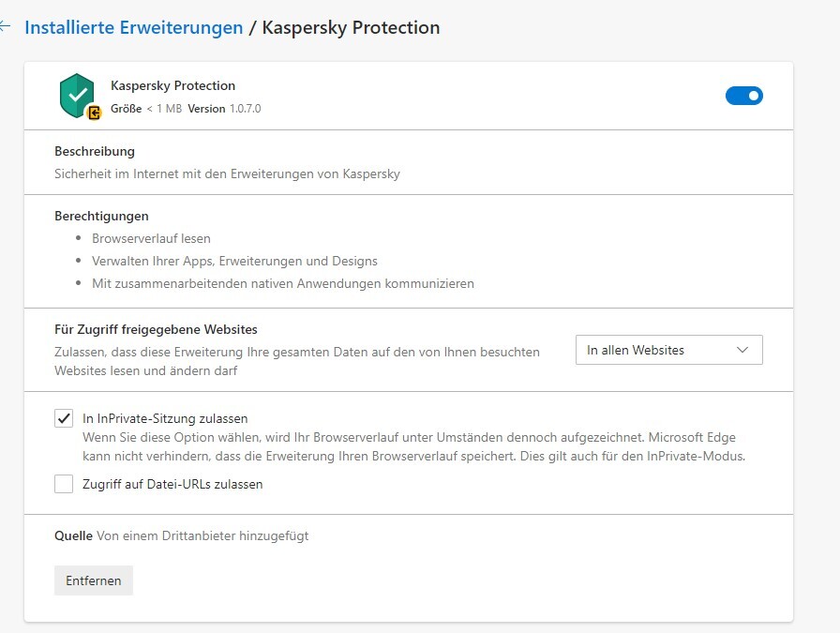
Task: Click the Beschreibung heading
Action: pyautogui.click(x=95, y=151)
